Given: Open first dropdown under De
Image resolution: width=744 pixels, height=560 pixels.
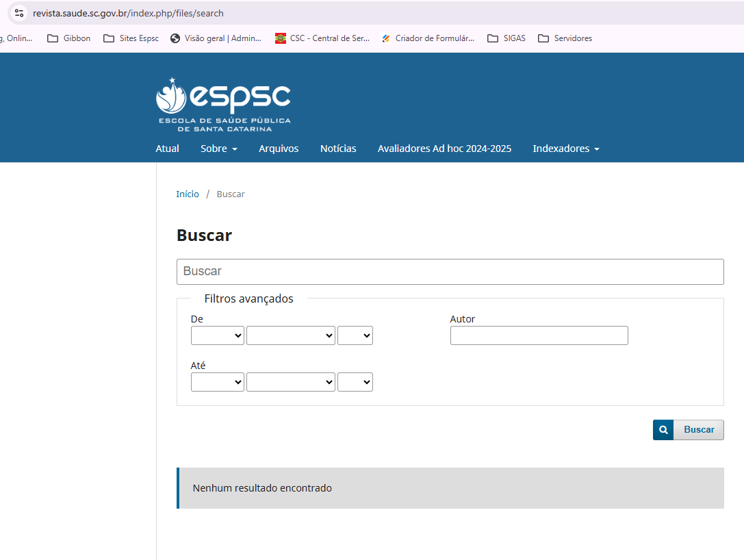Looking at the screenshot, I should click(217, 335).
